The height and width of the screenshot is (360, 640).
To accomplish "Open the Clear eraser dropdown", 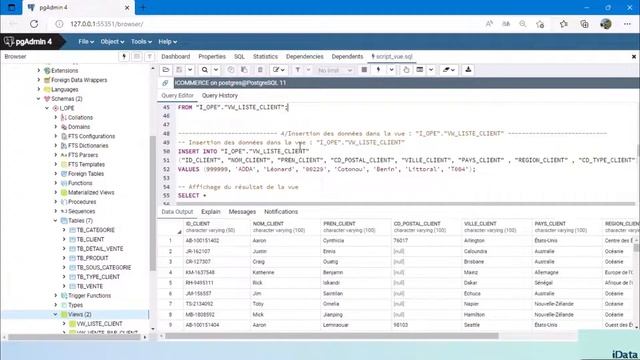I will click(449, 70).
